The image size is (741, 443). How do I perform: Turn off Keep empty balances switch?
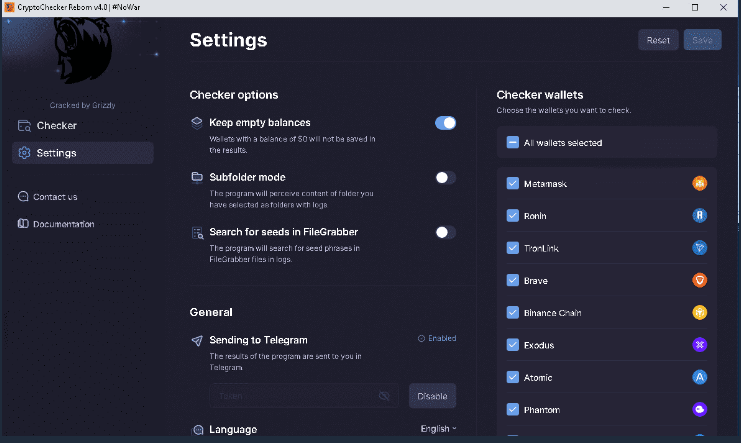(445, 123)
